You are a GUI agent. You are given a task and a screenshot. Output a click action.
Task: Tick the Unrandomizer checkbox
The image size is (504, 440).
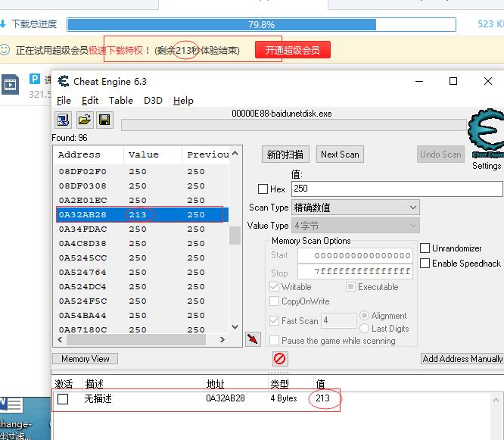point(425,248)
